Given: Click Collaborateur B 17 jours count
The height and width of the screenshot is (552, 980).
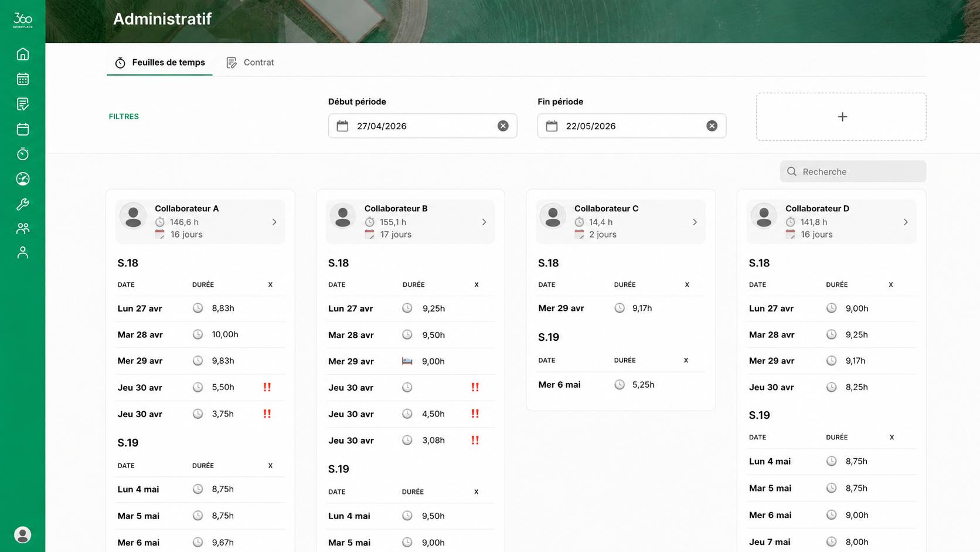Looking at the screenshot, I should [396, 235].
